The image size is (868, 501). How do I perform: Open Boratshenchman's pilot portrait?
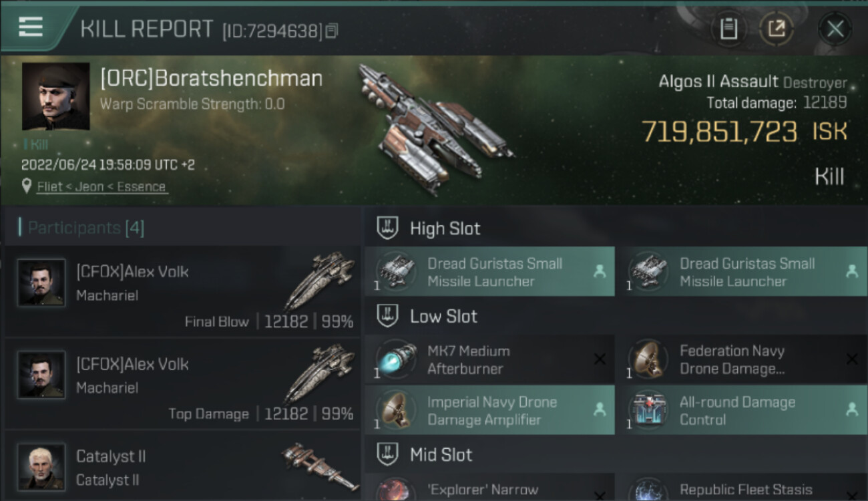tap(56, 97)
